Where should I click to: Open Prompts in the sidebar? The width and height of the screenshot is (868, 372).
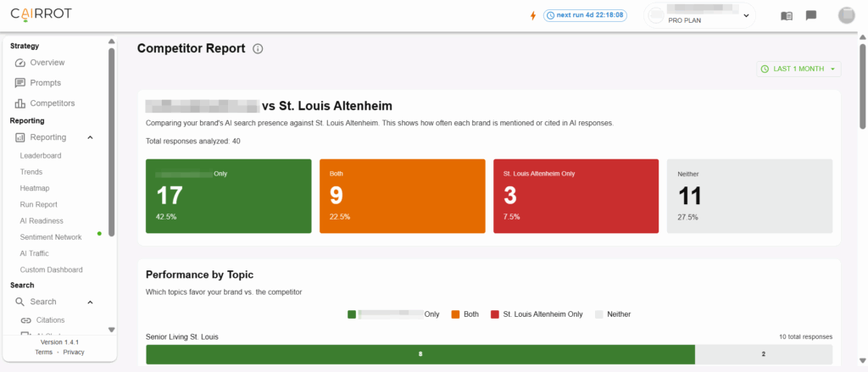point(46,83)
